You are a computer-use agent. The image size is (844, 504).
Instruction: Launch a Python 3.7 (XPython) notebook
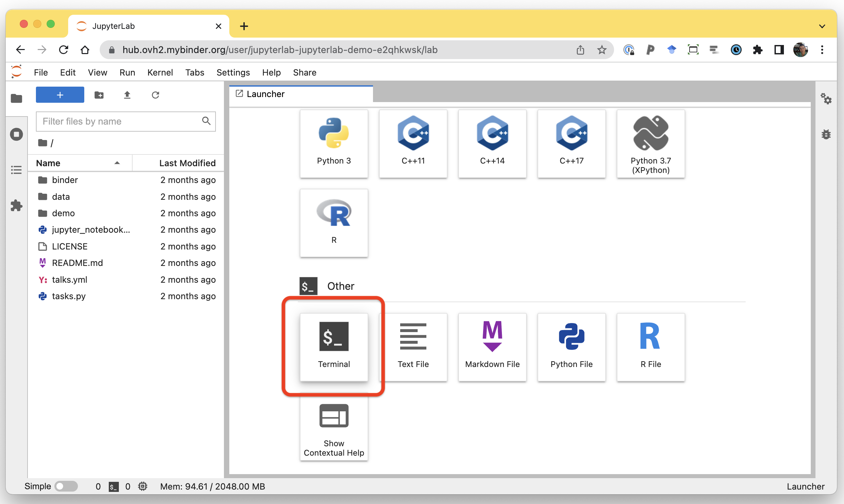click(651, 143)
